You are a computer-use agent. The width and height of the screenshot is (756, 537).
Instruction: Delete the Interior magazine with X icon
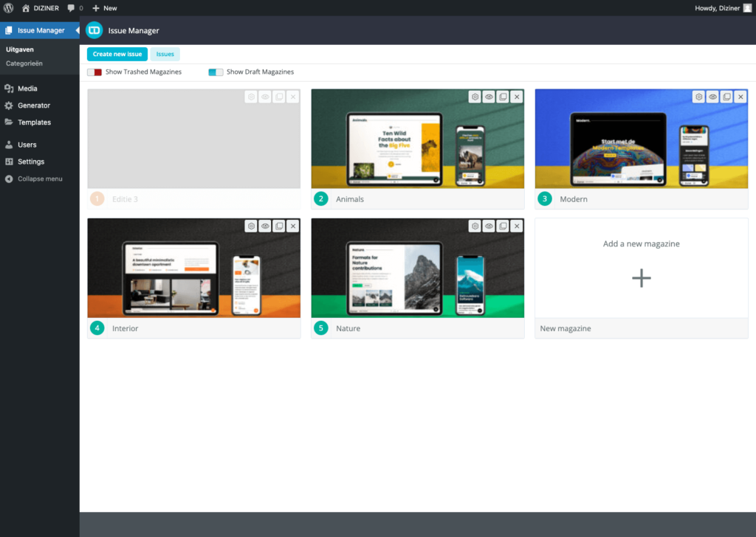tap(293, 226)
